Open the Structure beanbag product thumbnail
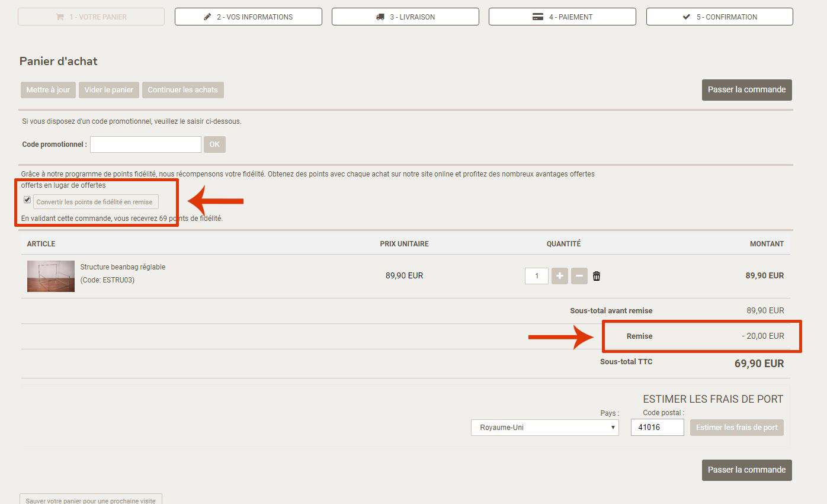The width and height of the screenshot is (827, 504). (51, 276)
